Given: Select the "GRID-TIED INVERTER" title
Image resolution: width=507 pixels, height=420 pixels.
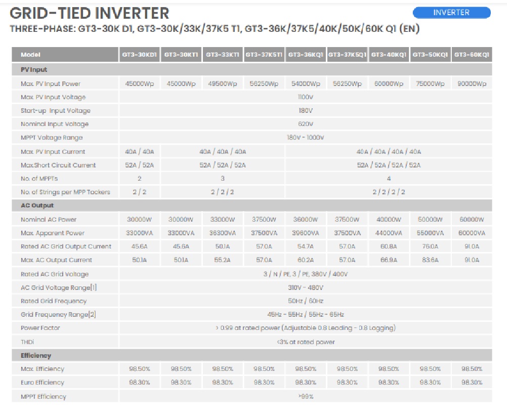Looking at the screenshot, I should [x=89, y=14].
